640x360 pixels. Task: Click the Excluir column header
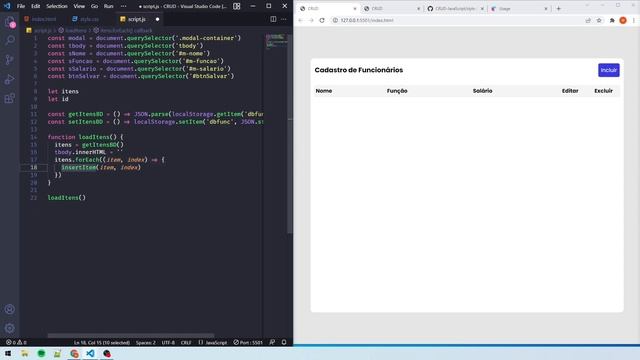[x=603, y=91]
